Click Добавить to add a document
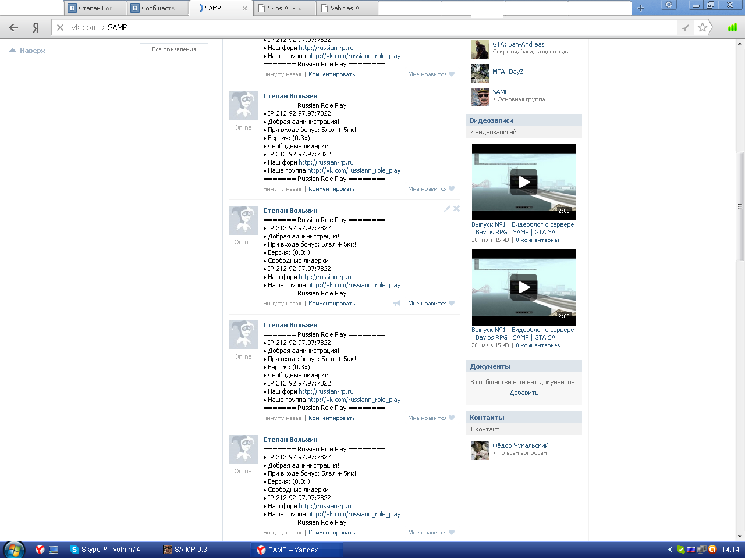The image size is (745, 560). (x=524, y=393)
